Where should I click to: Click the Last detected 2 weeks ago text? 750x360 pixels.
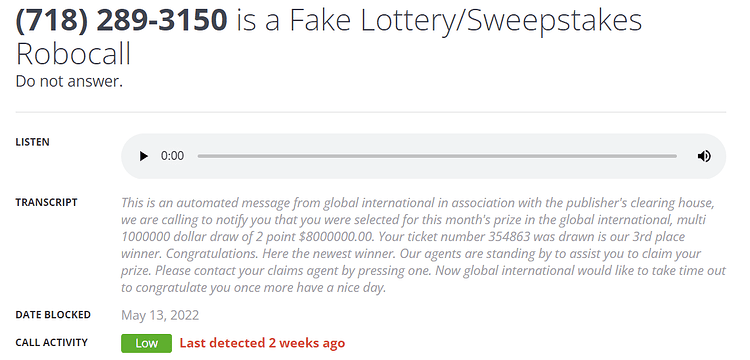262,343
